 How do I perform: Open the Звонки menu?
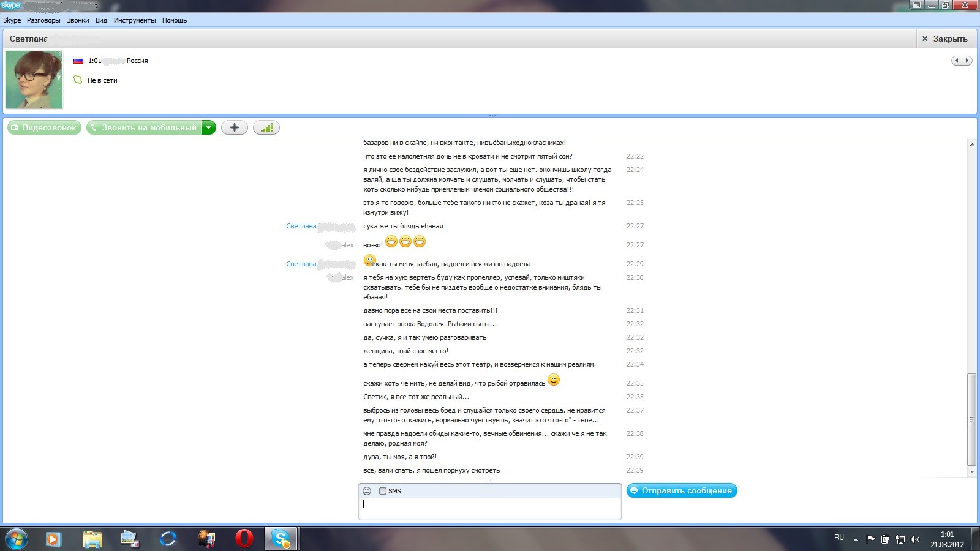tap(78, 20)
